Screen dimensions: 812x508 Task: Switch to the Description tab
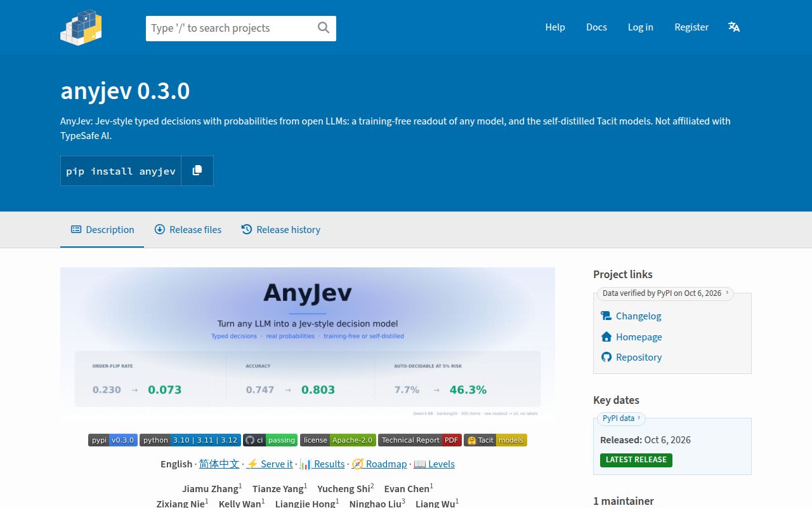pyautogui.click(x=102, y=229)
